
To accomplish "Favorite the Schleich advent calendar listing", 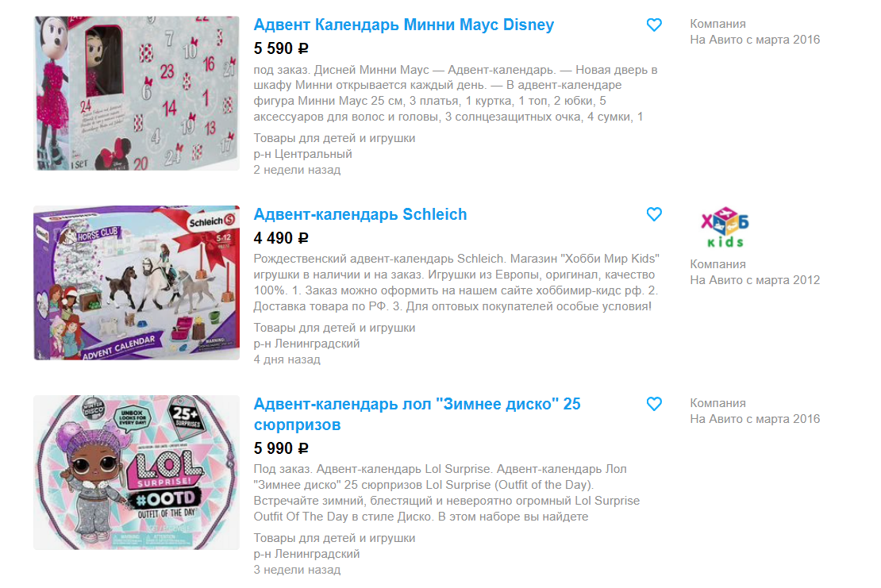I will tap(654, 214).
